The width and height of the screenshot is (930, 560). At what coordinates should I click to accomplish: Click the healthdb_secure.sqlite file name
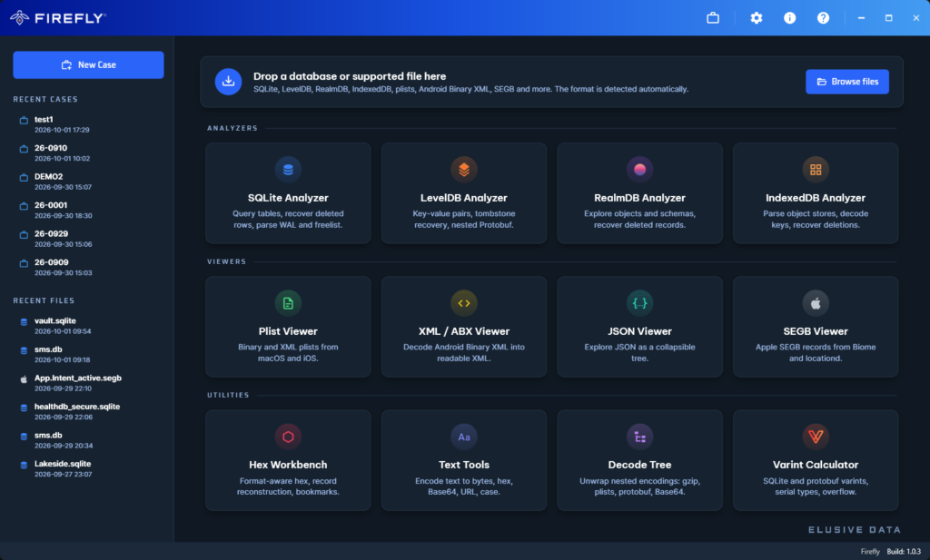click(x=77, y=407)
